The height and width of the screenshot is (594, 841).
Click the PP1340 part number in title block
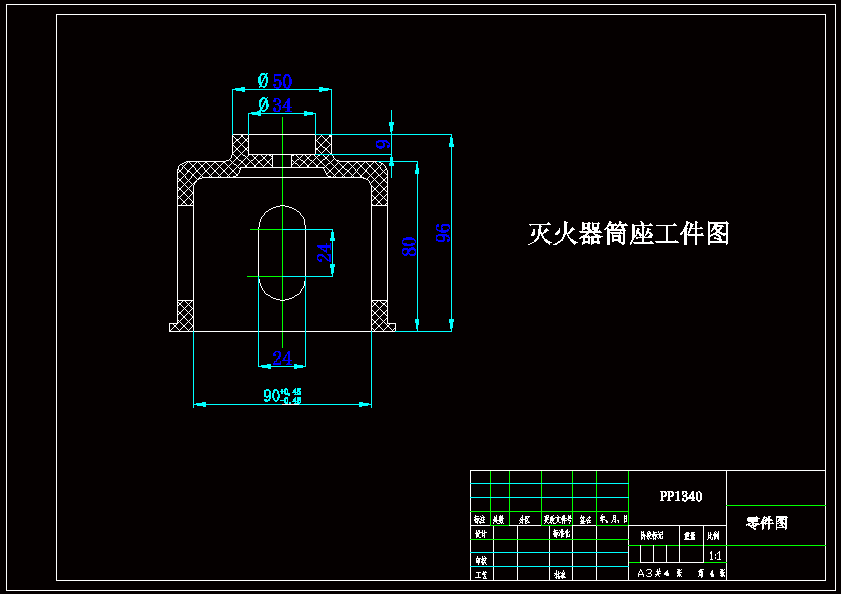(681, 495)
